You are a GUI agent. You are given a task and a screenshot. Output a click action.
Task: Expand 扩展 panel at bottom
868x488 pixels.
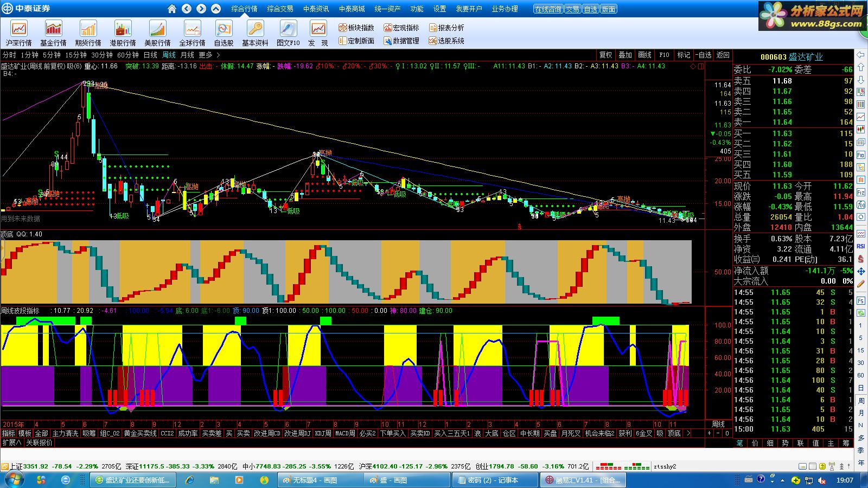coord(11,442)
